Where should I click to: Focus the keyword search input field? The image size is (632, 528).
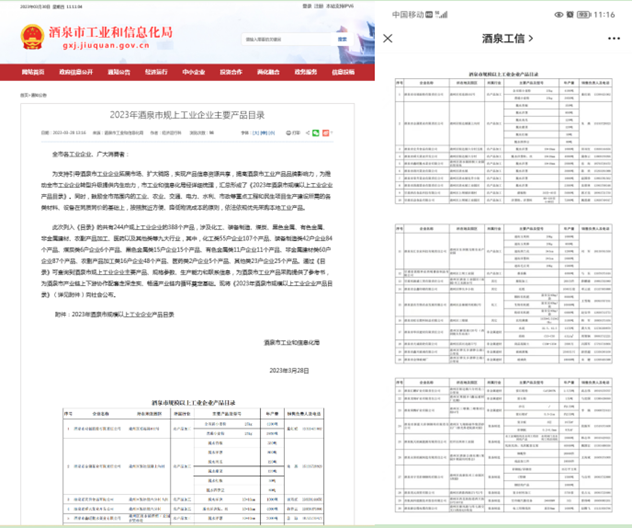tap(287, 39)
